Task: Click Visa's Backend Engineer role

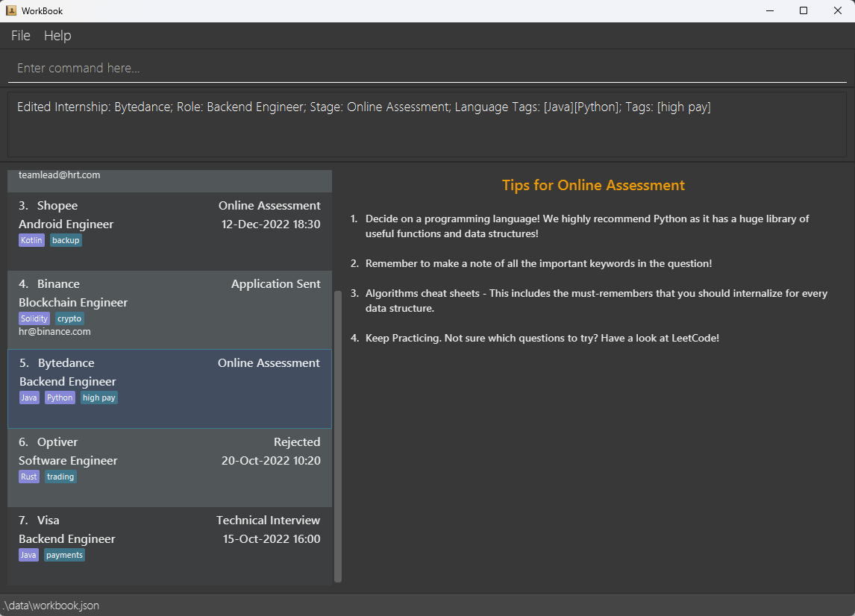Action: tap(67, 538)
